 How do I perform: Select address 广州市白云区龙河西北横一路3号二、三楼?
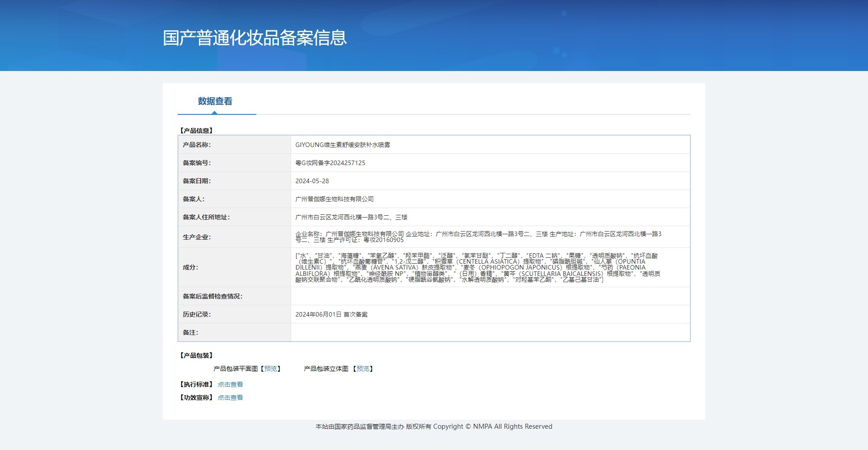[351, 217]
